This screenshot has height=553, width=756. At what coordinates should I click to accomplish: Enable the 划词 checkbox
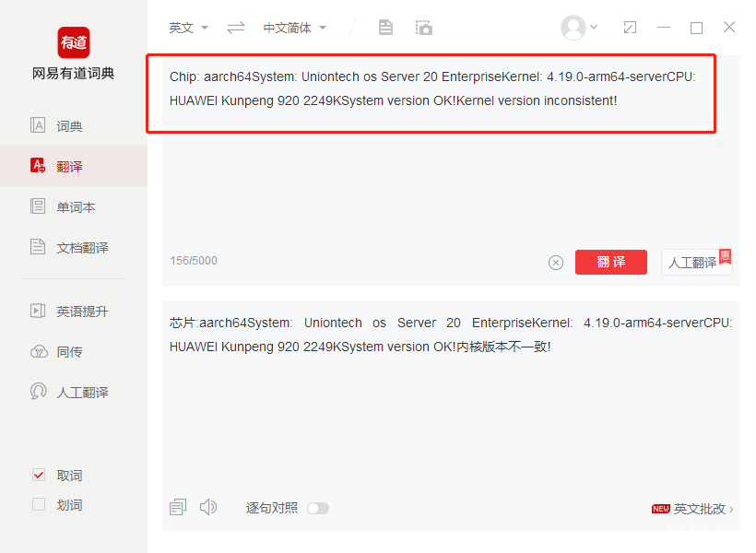tap(39, 504)
